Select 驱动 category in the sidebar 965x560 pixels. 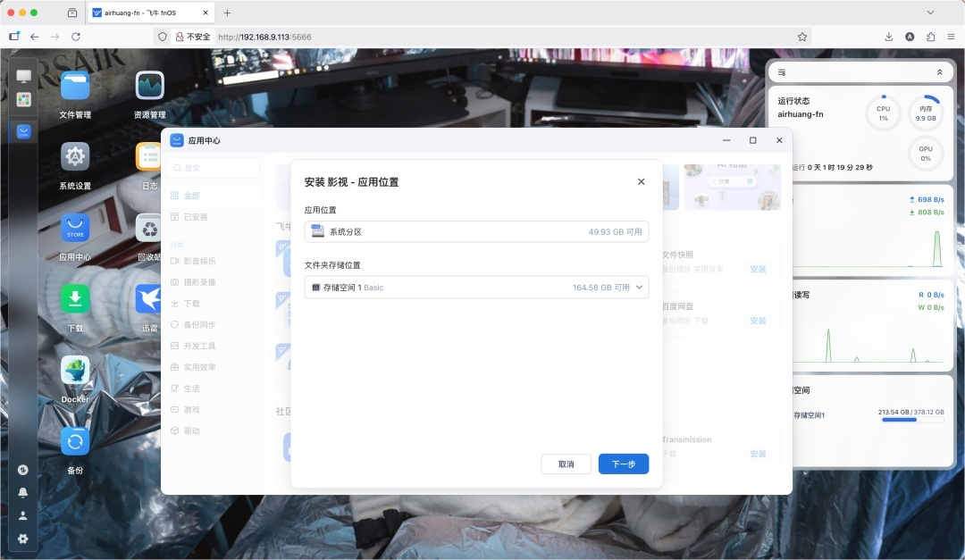[x=213, y=430]
